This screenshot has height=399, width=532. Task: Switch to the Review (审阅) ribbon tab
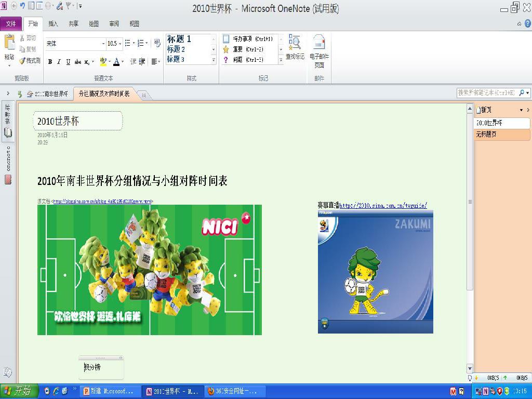(x=114, y=24)
